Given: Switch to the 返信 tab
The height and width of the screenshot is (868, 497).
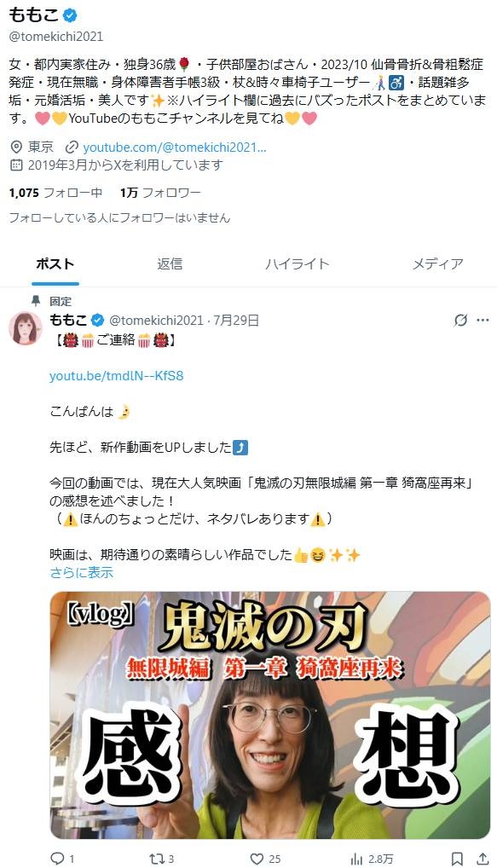Looking at the screenshot, I should 170,264.
